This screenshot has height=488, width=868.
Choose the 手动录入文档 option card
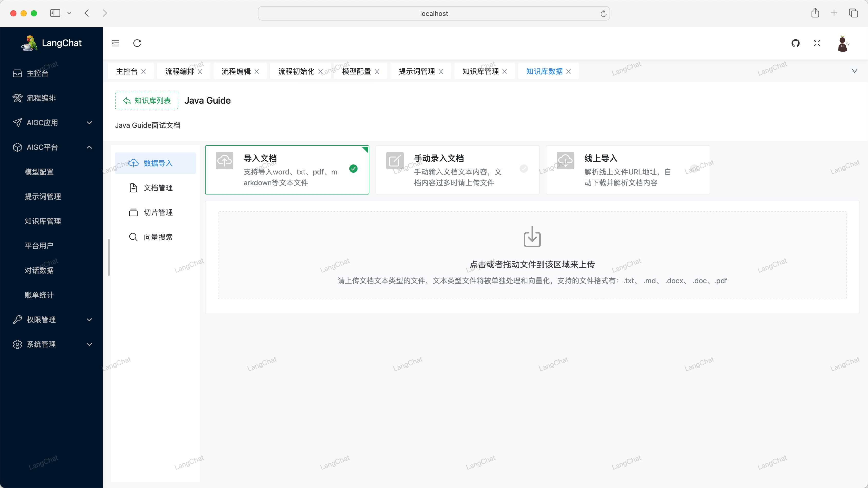457,170
